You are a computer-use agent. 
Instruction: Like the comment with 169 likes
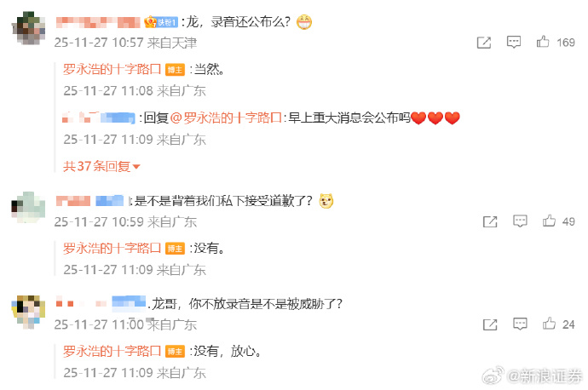tap(542, 42)
